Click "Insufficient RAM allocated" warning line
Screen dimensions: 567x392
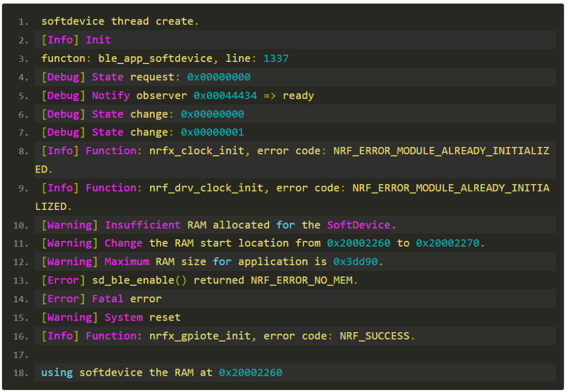[x=219, y=225]
